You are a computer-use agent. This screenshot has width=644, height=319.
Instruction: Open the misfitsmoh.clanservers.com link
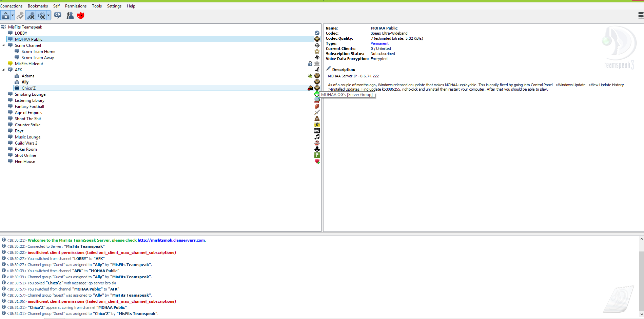coord(171,240)
